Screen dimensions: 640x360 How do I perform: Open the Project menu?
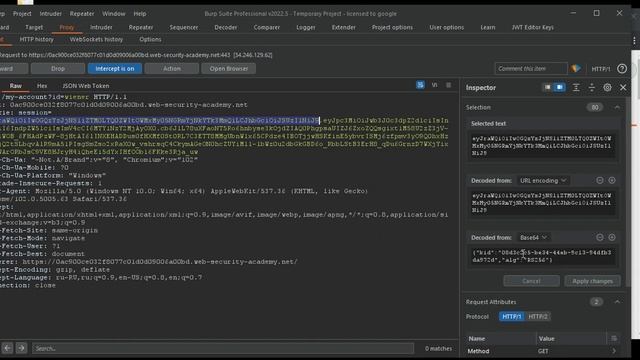point(22,13)
